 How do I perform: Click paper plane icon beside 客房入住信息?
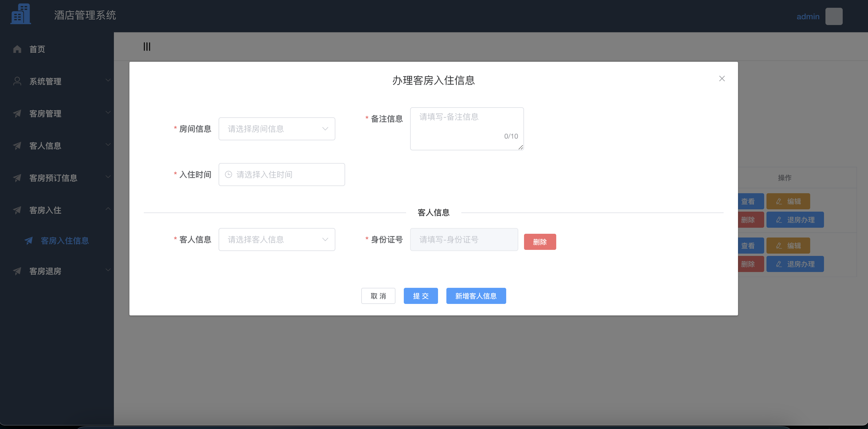[29, 241]
